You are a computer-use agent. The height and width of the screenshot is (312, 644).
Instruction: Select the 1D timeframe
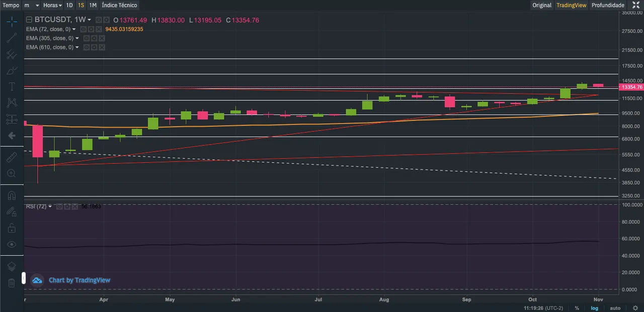pyautogui.click(x=69, y=5)
